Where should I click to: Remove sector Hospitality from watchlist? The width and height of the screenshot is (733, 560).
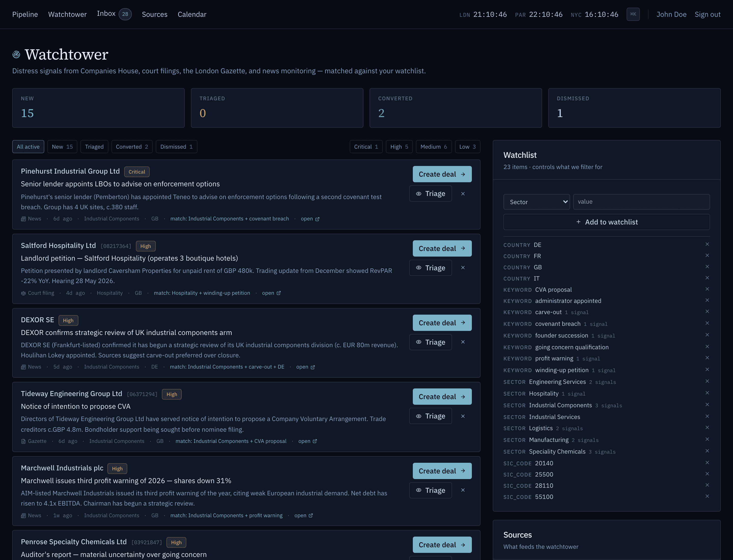[707, 393]
